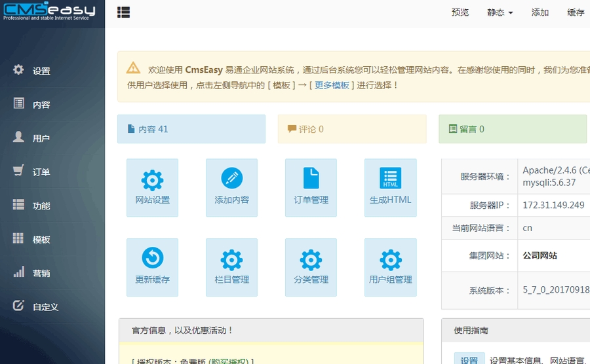Open 用户组管理 gear icon tile
This screenshot has width=590, height=364.
(x=390, y=266)
